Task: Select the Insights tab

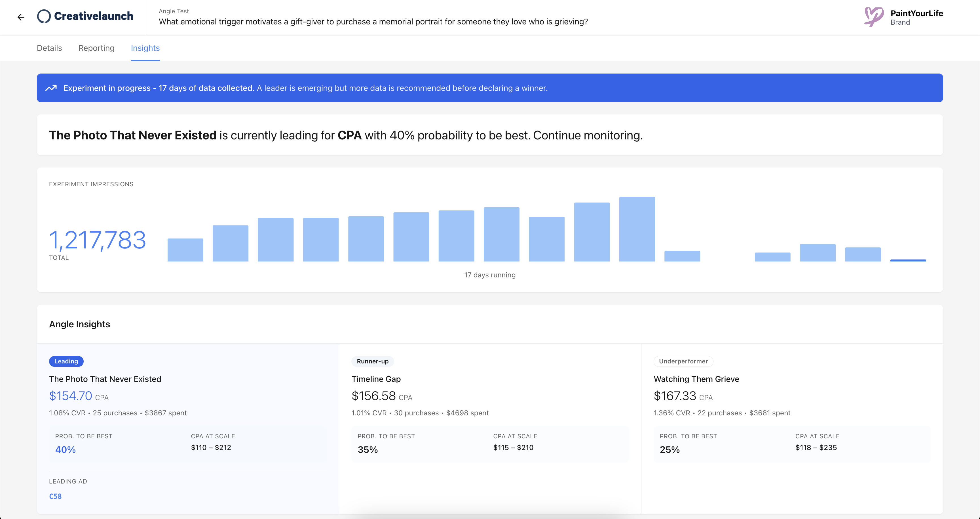Action: point(145,48)
